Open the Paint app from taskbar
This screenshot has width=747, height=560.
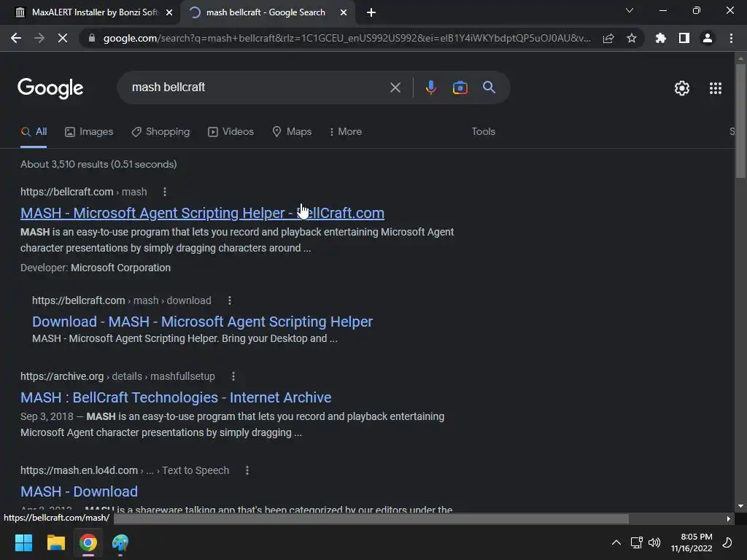[x=120, y=542]
